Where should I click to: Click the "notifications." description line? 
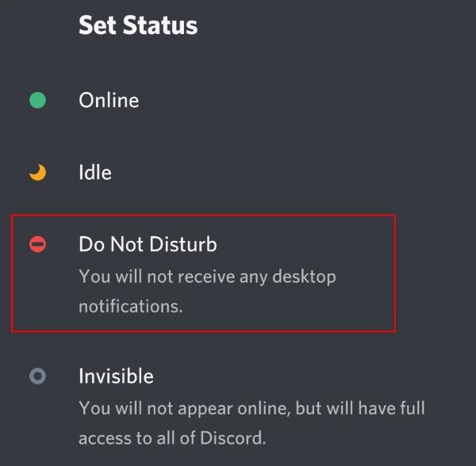130,305
